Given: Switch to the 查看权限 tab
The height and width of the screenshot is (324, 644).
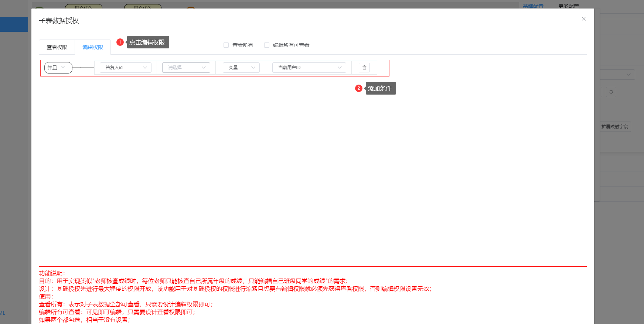Looking at the screenshot, I should (x=57, y=47).
